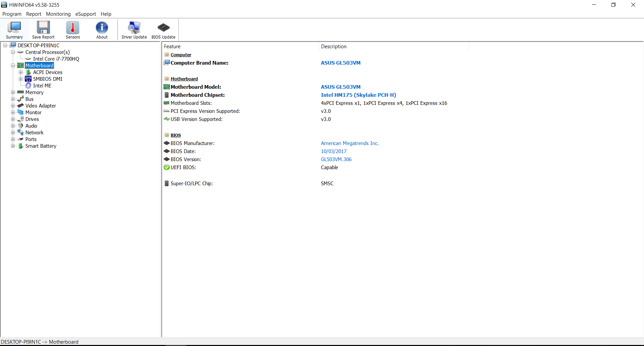This screenshot has height=346, width=644.
Task: Expand the Smart Battery node
Action: (13, 146)
